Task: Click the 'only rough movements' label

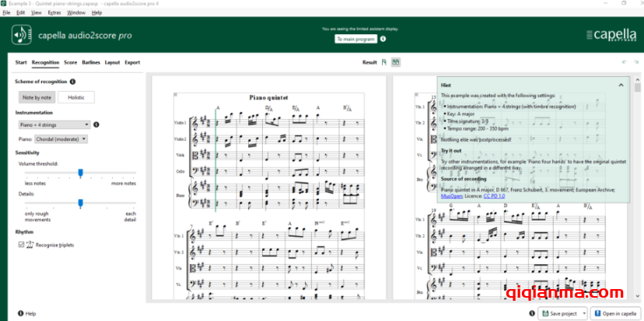Action: pyautogui.click(x=37, y=217)
